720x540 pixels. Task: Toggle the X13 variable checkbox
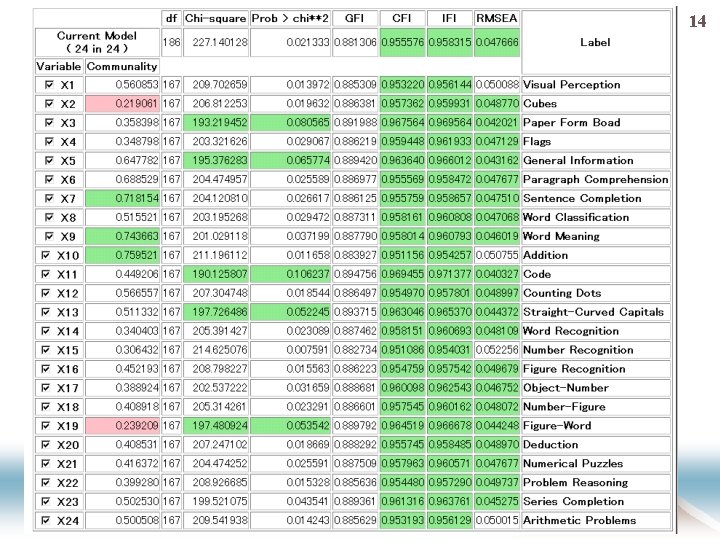[45, 312]
